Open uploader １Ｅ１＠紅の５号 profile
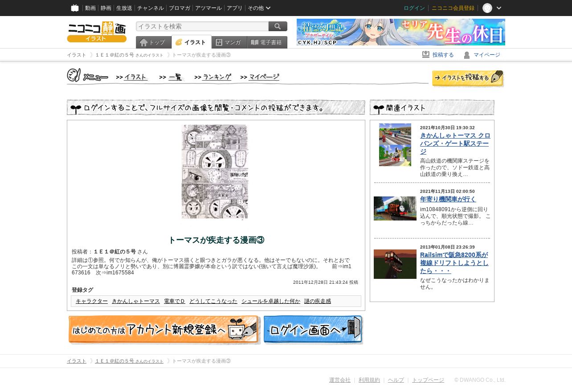This screenshot has width=572, height=392. [x=115, y=252]
